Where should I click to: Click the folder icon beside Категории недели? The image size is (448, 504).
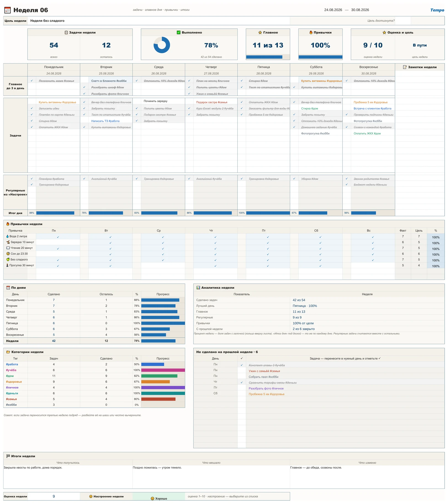(x=8, y=352)
